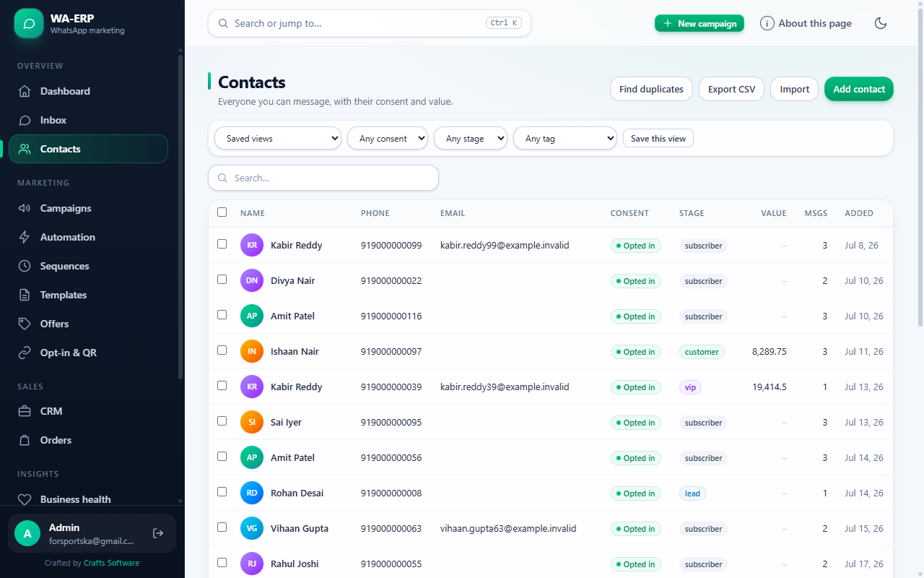Click the Orders shopping bag icon
924x578 pixels.
point(25,440)
